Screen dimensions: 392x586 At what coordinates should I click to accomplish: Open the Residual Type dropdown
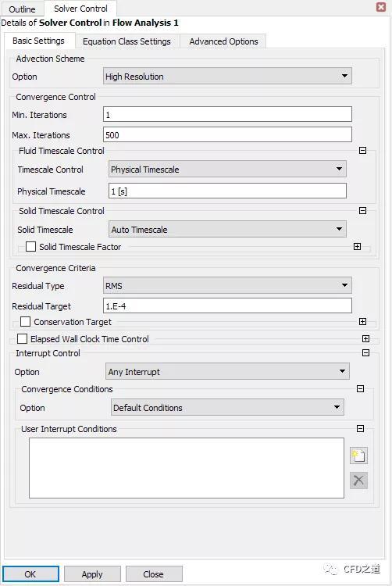227,286
